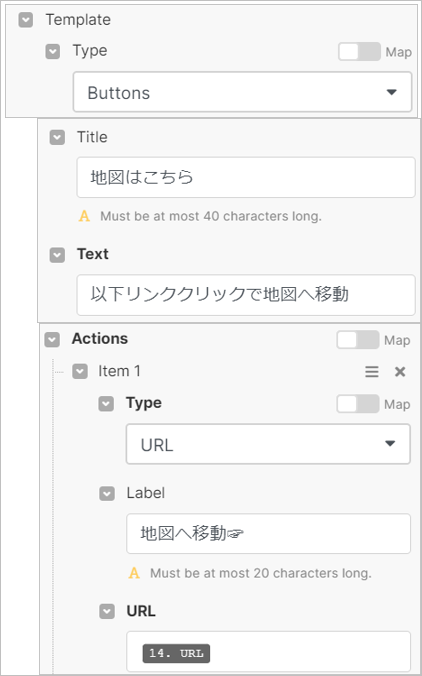Select the 14. URL mapped tag
Viewport: 422px width, 676px height.
click(x=176, y=654)
